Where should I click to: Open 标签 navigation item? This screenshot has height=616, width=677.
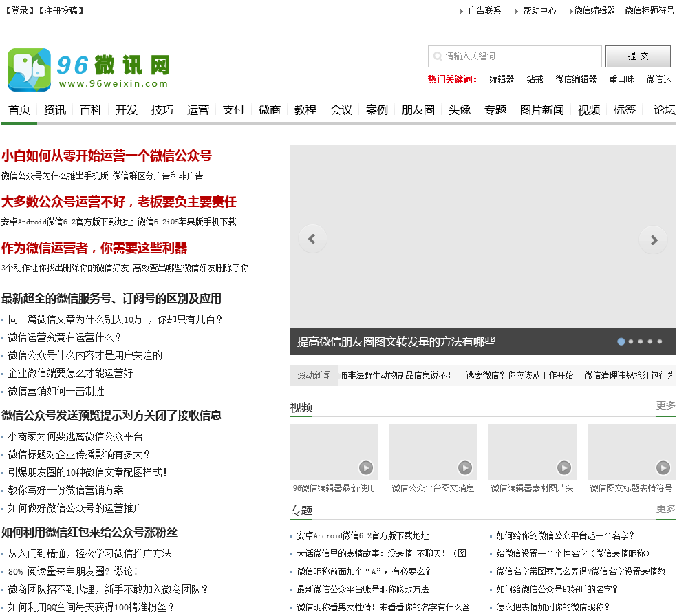[x=625, y=110]
